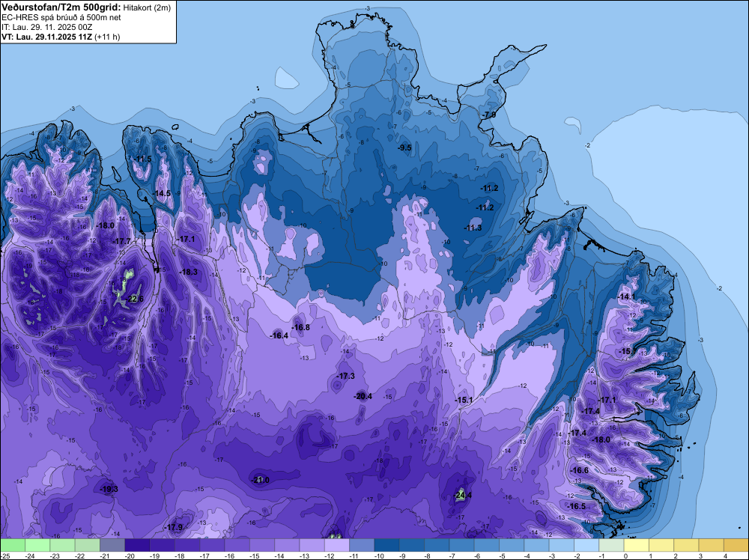Click the pale yellow legend swatch above 0
This screenshot has width=749, height=560.
636,545
